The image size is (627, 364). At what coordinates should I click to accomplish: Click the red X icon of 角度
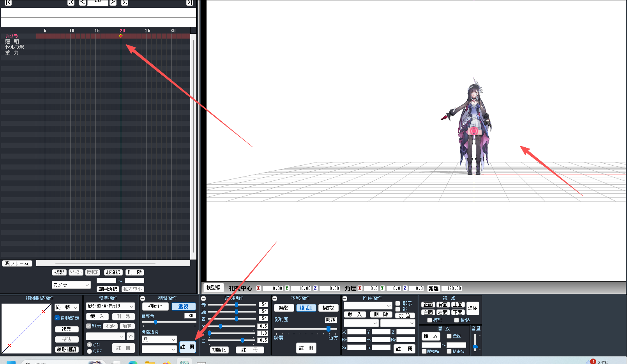[360, 288]
